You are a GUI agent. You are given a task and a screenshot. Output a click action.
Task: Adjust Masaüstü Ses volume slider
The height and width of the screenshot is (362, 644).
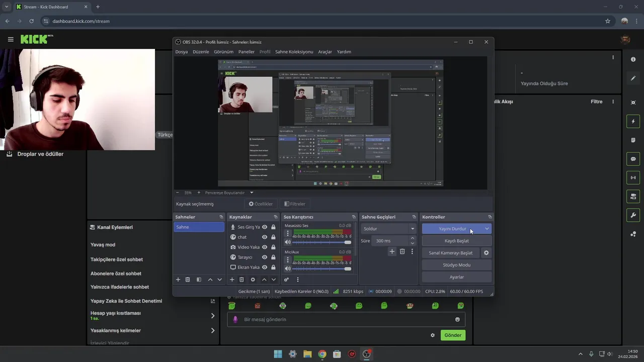[x=322, y=242]
